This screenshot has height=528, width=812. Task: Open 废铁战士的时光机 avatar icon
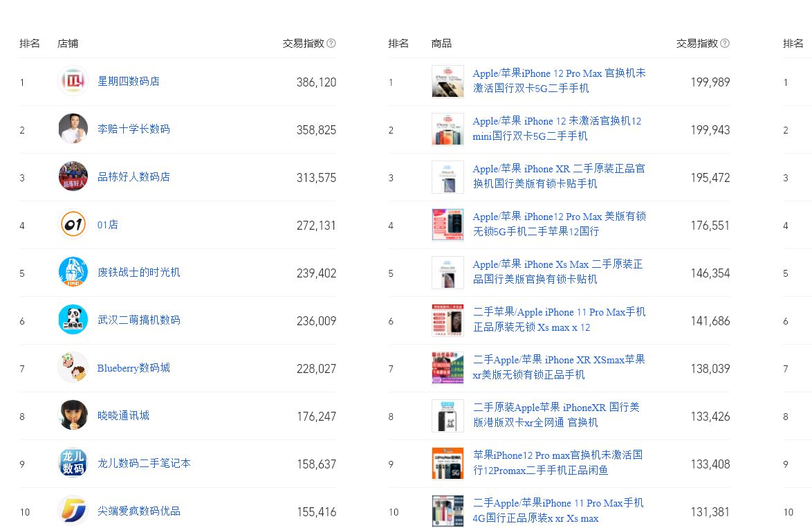pyautogui.click(x=73, y=272)
